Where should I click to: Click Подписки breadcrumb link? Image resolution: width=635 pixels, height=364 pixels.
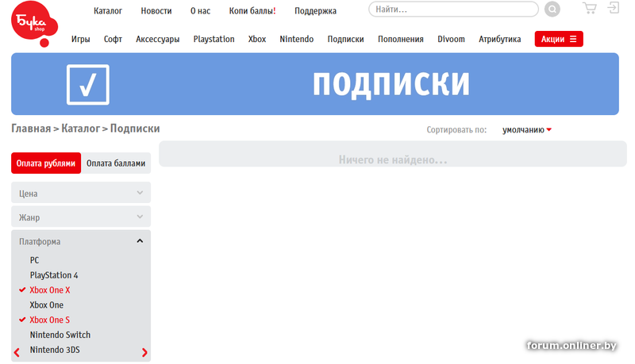tap(135, 128)
